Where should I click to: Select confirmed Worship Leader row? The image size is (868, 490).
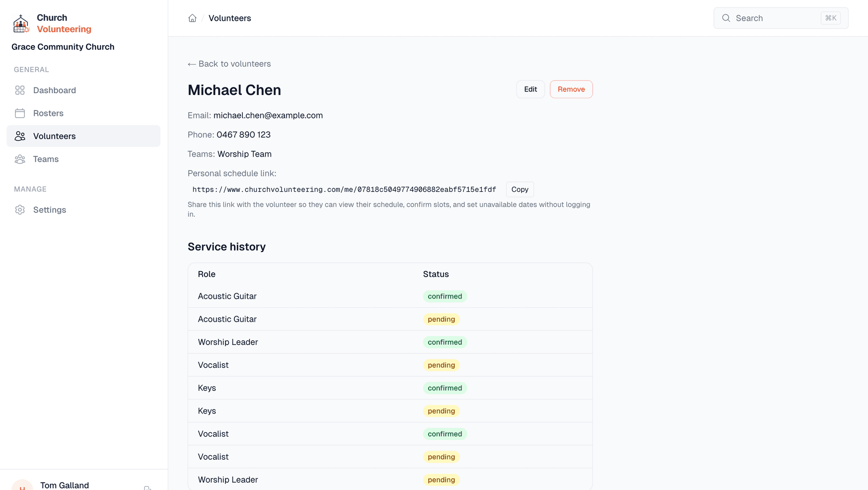point(390,343)
